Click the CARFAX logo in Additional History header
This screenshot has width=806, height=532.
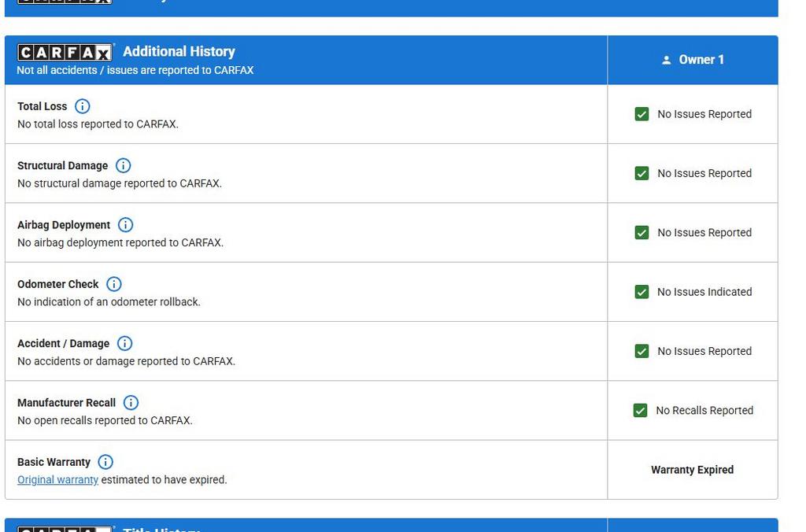click(x=65, y=53)
